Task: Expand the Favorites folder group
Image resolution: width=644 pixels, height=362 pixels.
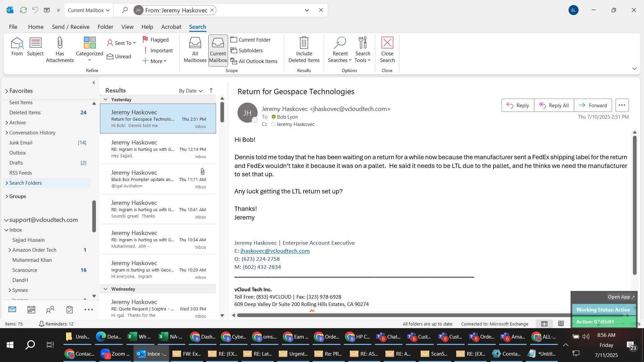Action: [6, 91]
